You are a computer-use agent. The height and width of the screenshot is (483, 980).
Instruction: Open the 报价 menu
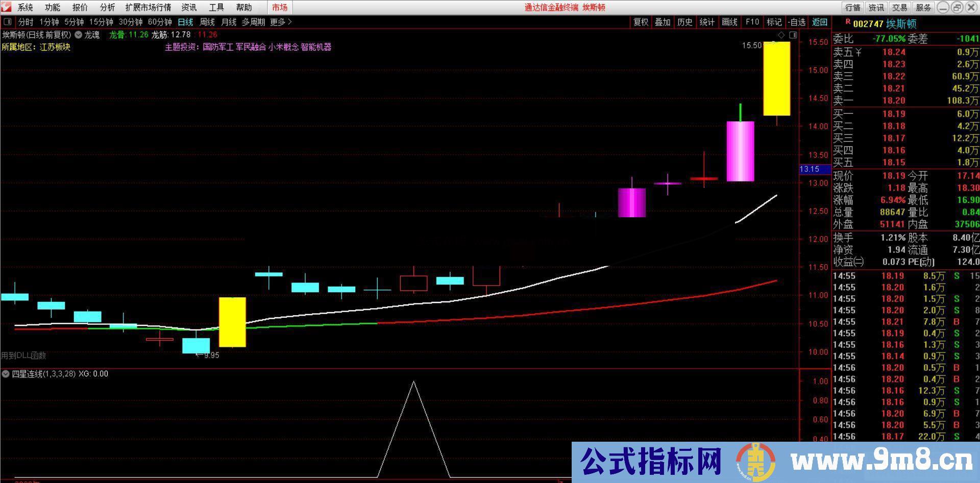(x=80, y=7)
